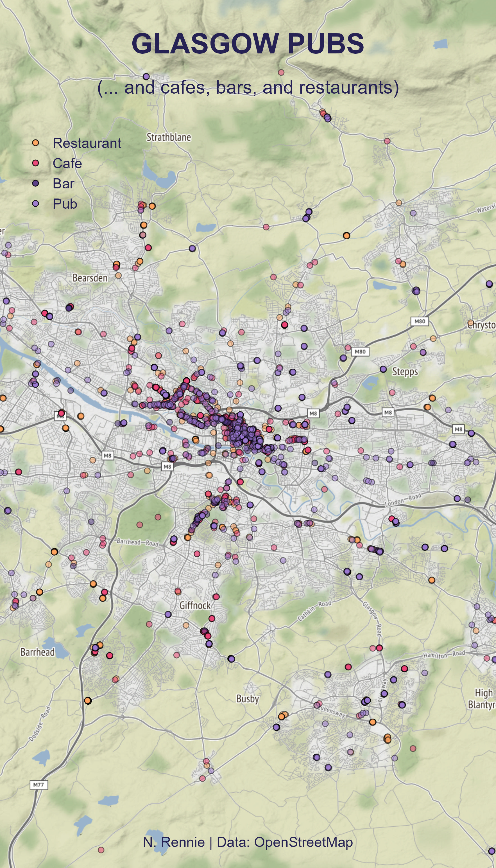Select the Restaurant legend label
The width and height of the screenshot is (496, 868).
pyautogui.click(x=87, y=143)
